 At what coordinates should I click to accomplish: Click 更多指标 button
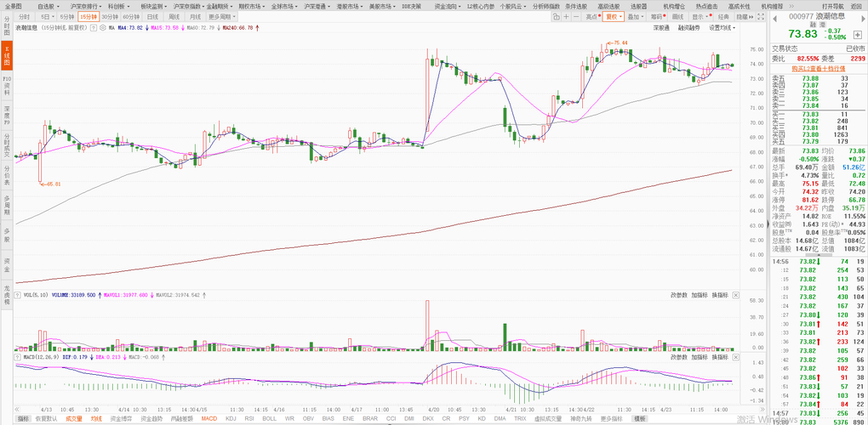[612, 418]
